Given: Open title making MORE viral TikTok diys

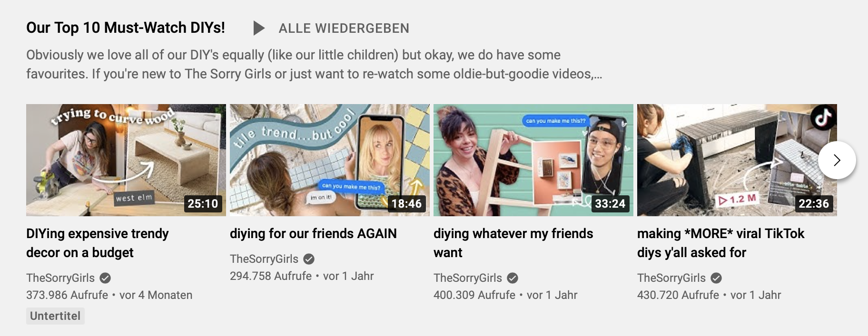Looking at the screenshot, I should pos(720,243).
